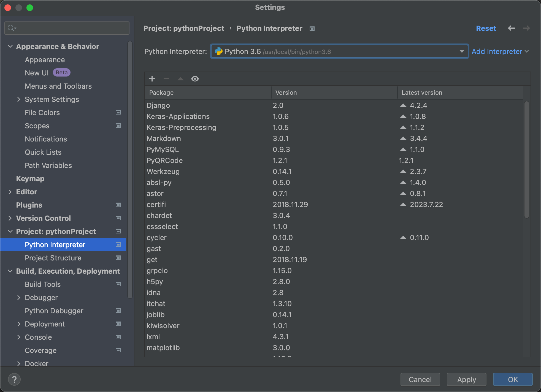Select the Django package row

(158, 105)
